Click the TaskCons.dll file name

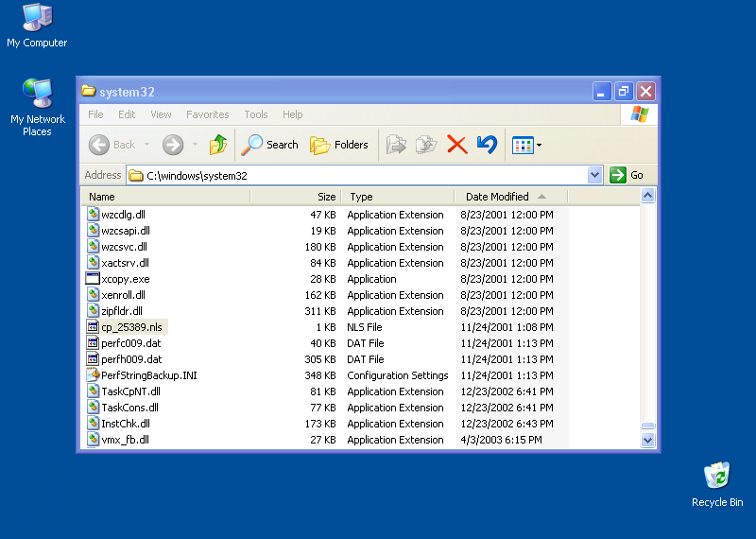click(129, 408)
